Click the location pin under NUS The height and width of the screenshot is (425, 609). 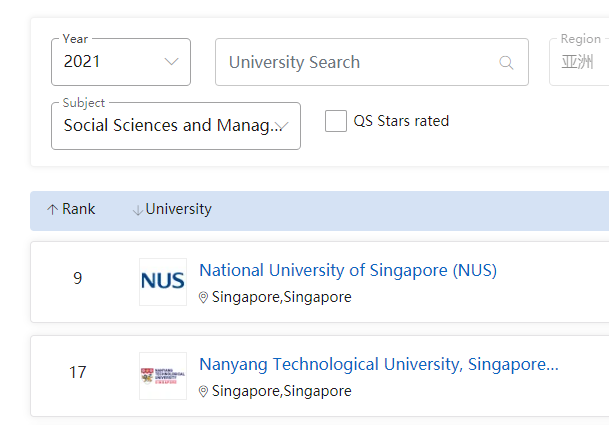[204, 298]
